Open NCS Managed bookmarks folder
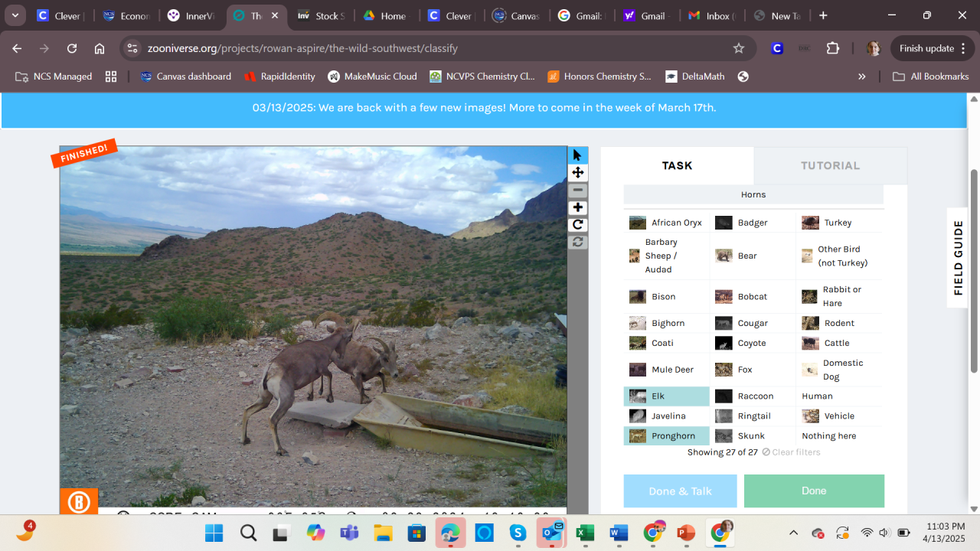The height and width of the screenshot is (551, 980). pos(53,77)
